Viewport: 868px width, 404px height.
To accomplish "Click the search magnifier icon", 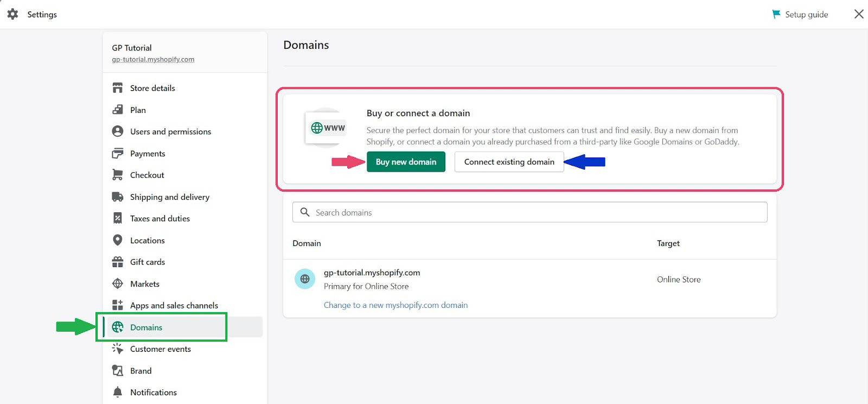I will tap(305, 212).
